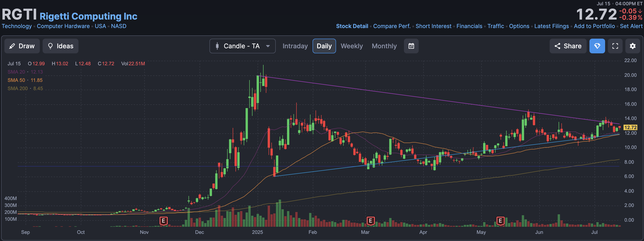Open the Ideas panel
This screenshot has height=241, width=644.
pos(61,46)
